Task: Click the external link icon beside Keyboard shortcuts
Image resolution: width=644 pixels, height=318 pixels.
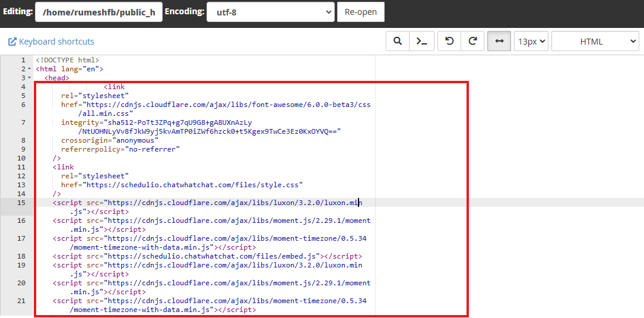Action: [12, 42]
